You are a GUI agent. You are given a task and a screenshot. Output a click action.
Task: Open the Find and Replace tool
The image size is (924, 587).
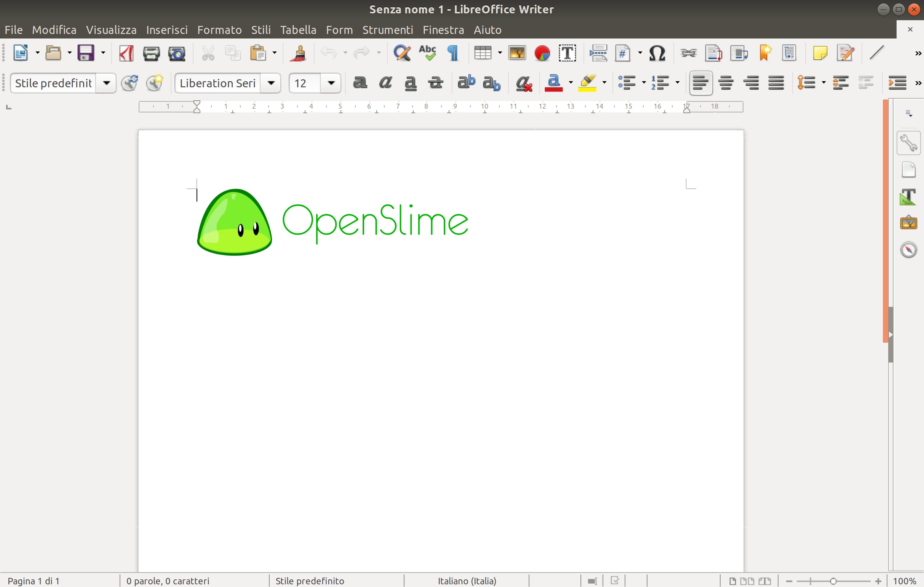tap(402, 53)
